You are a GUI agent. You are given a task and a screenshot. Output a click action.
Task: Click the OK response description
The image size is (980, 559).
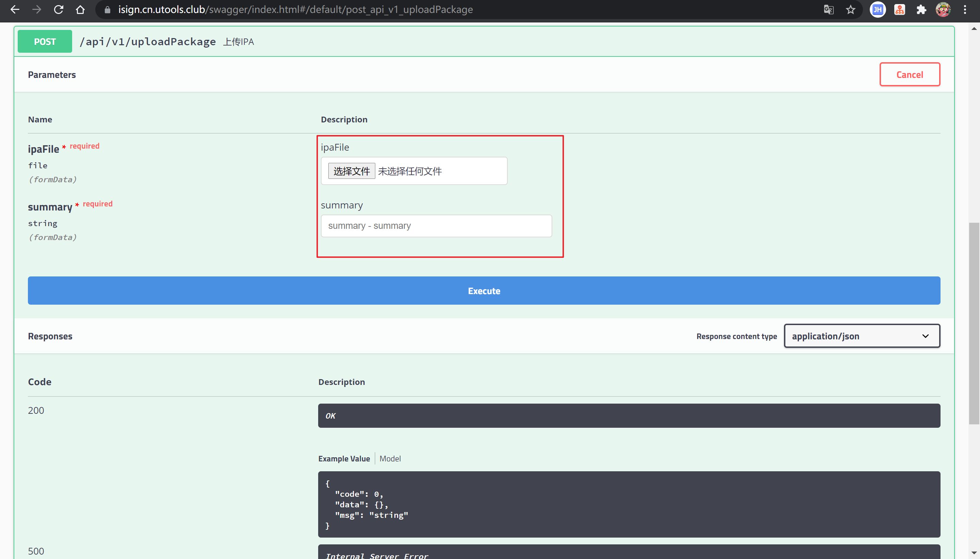click(330, 416)
